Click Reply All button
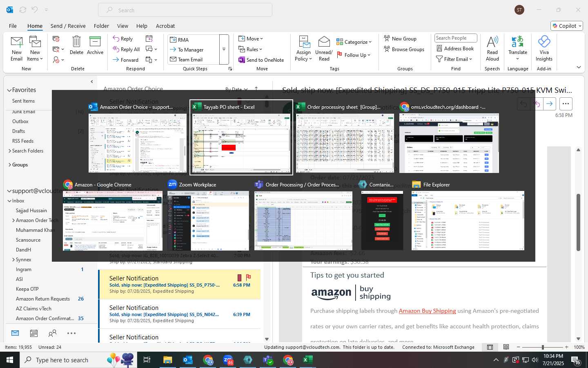 [127, 49]
